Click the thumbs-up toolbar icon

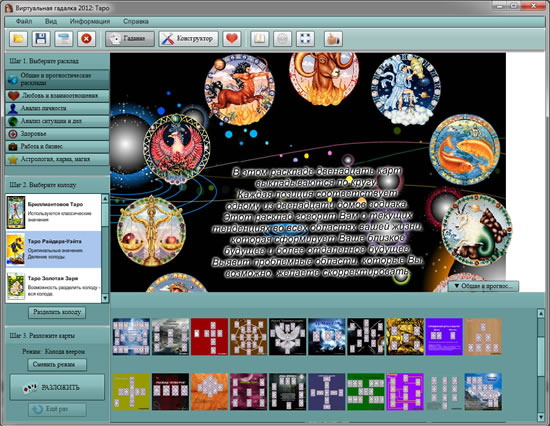click(333, 39)
